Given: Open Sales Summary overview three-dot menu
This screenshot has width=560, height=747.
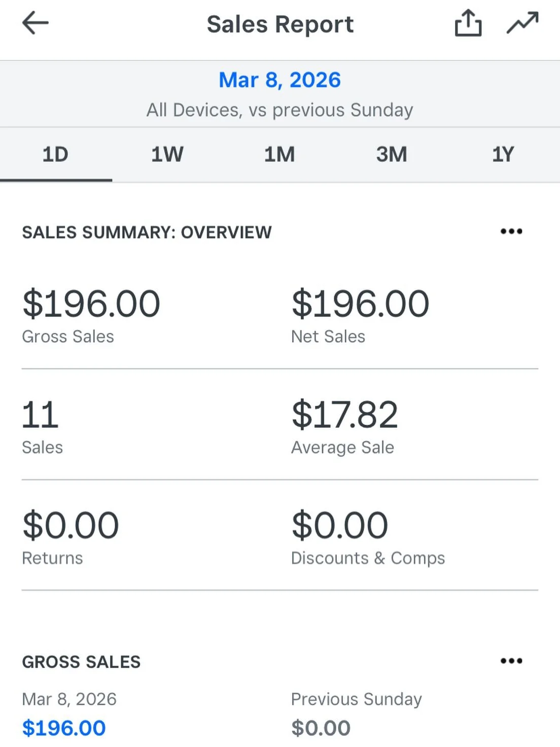Looking at the screenshot, I should click(511, 231).
